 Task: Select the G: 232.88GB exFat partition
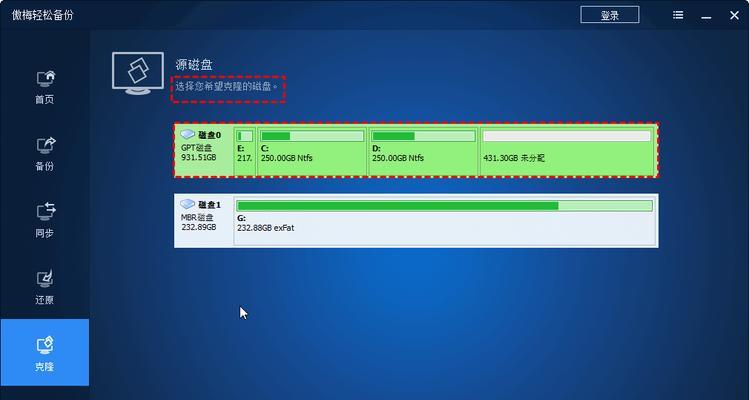[x=445, y=220]
